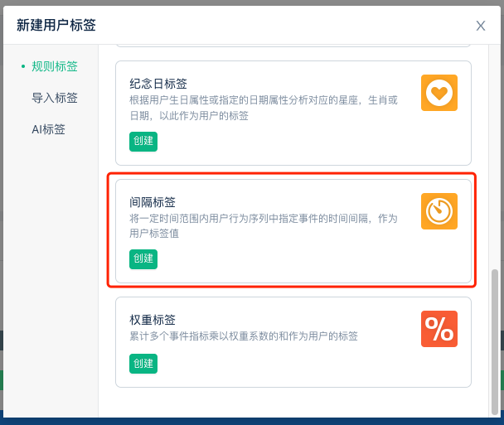The height and width of the screenshot is (425, 504).
Task: Click the 权重标签 card title
Action: tap(153, 320)
